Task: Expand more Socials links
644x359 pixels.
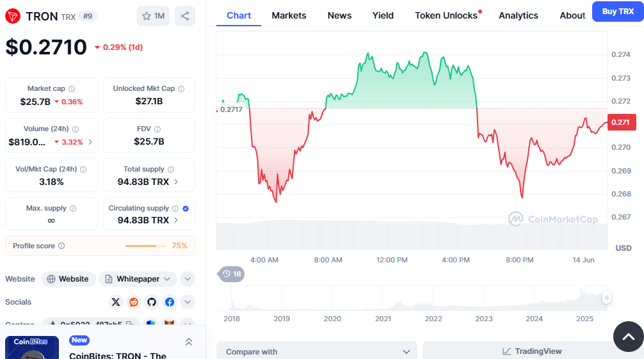Action: 188,302
